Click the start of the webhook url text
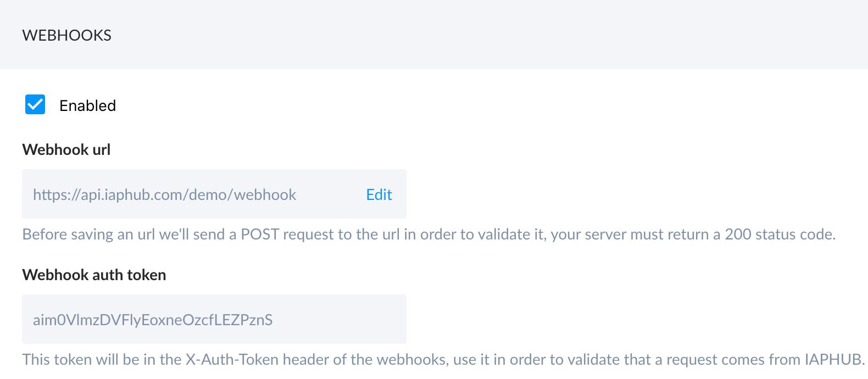The height and width of the screenshot is (379, 868). coord(35,194)
